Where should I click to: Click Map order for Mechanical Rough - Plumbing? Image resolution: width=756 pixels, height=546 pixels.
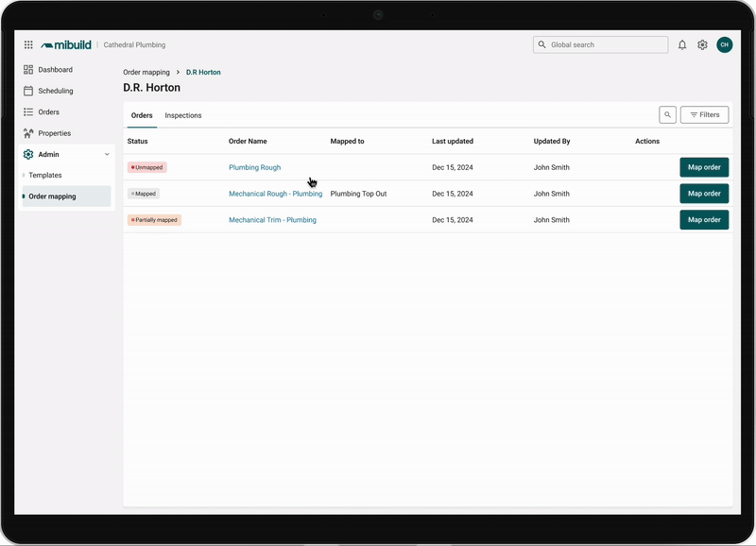704,194
